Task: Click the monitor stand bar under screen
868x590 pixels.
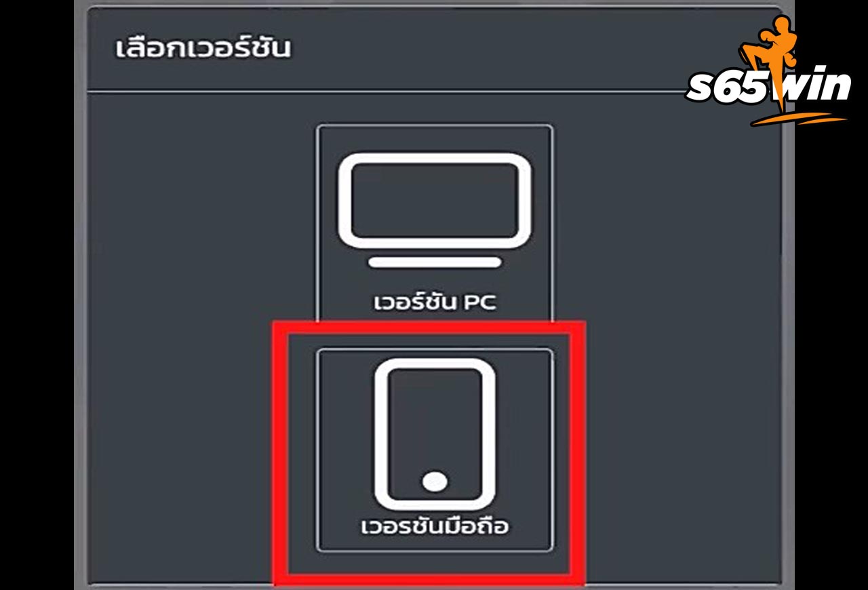Action: coord(434,262)
